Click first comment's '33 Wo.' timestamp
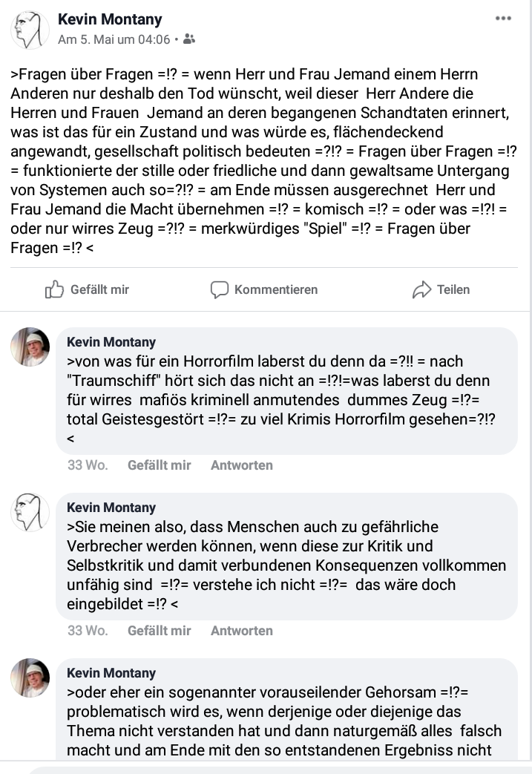 click(88, 465)
